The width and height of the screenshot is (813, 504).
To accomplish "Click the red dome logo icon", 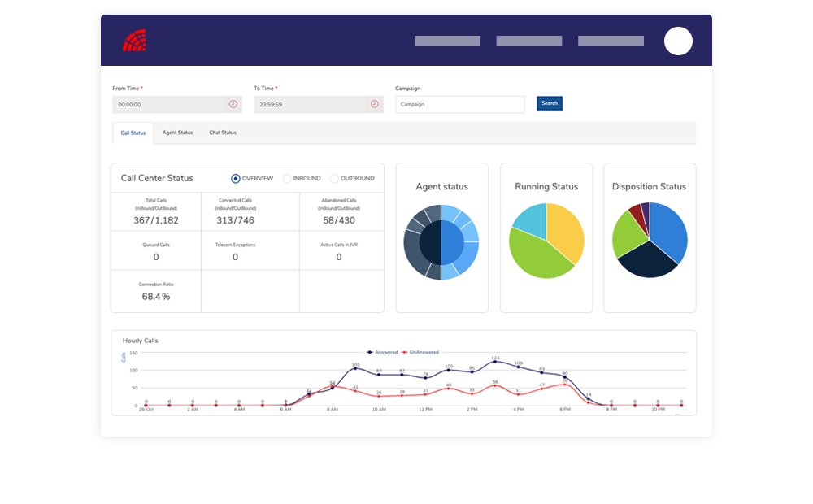I will [134, 40].
